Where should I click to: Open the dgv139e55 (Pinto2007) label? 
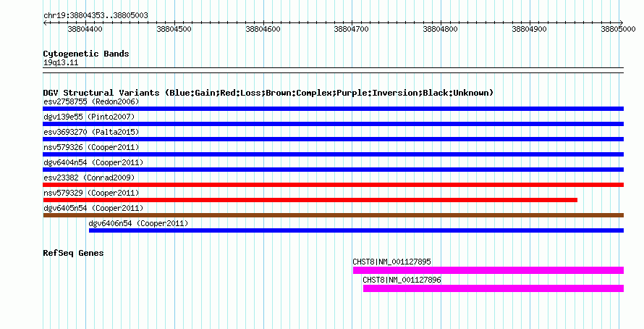point(89,117)
